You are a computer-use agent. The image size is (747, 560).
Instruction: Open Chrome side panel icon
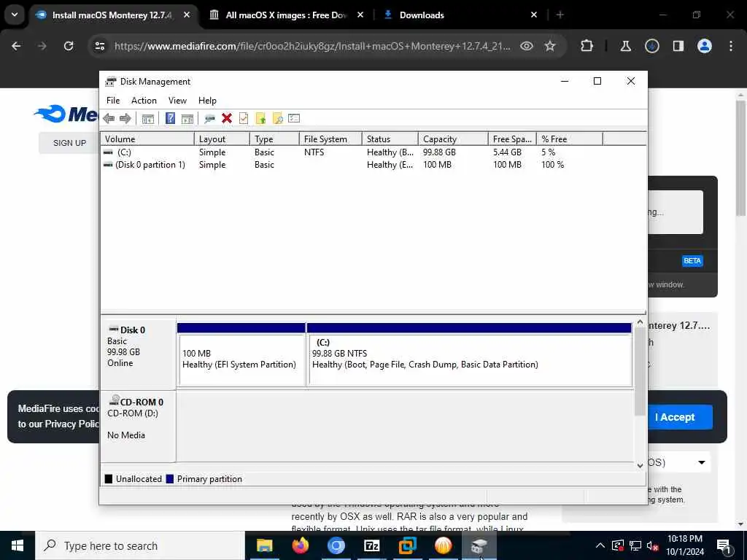tap(678, 46)
